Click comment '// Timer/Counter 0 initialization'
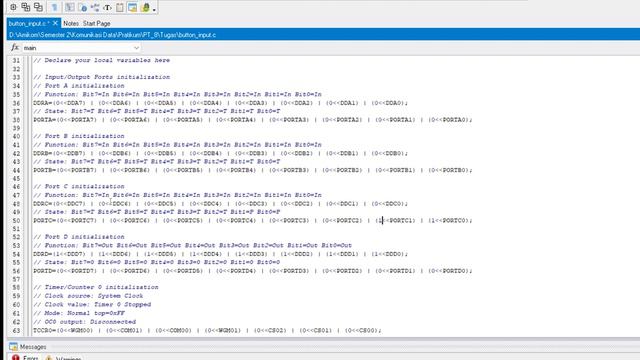 click(x=96, y=287)
